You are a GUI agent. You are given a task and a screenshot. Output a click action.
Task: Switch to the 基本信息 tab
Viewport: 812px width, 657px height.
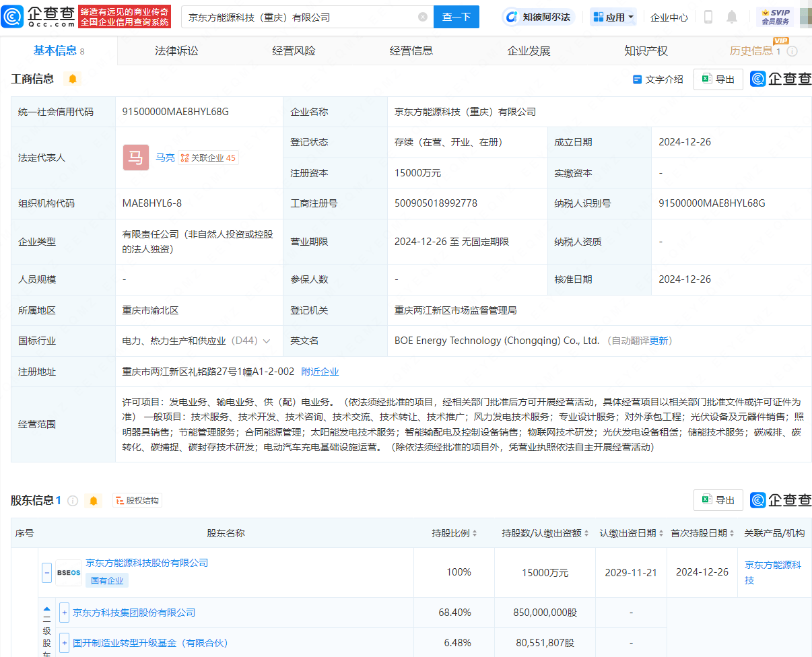click(x=59, y=51)
